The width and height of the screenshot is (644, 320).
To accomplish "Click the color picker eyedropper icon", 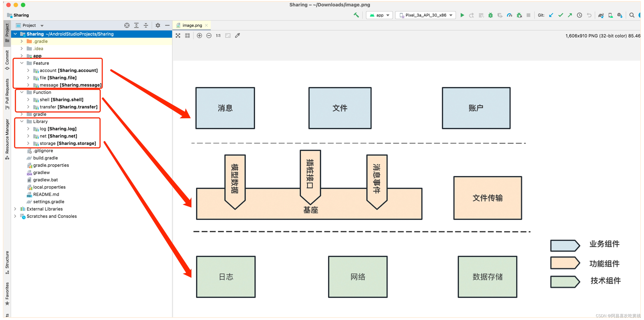I will click(x=238, y=35).
